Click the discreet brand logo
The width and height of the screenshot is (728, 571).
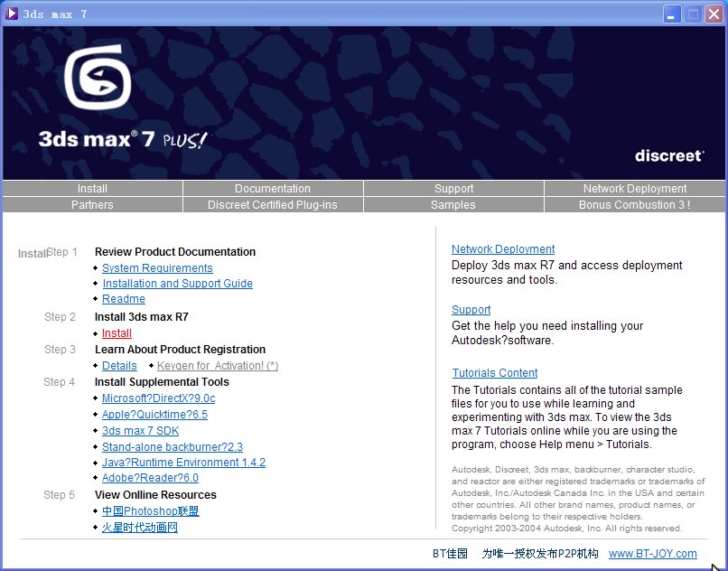(669, 155)
